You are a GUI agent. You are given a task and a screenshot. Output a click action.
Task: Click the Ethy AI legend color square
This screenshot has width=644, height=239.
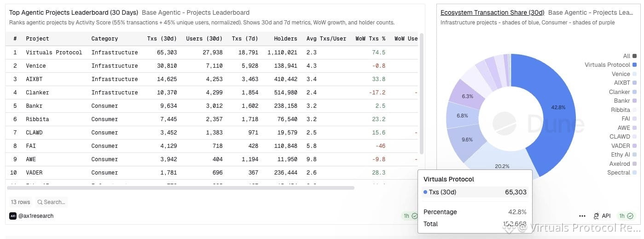[635, 155]
